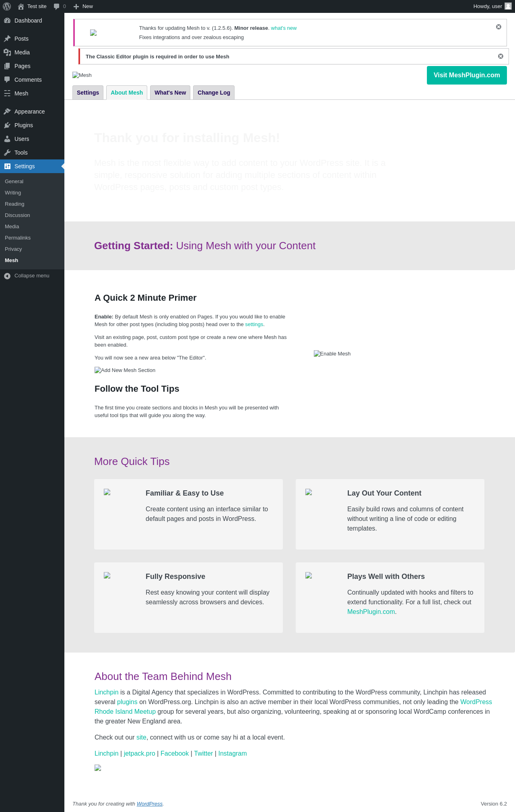This screenshot has height=812, width=515.
Task: Click the Comments icon in sidebar
Action: click(7, 80)
